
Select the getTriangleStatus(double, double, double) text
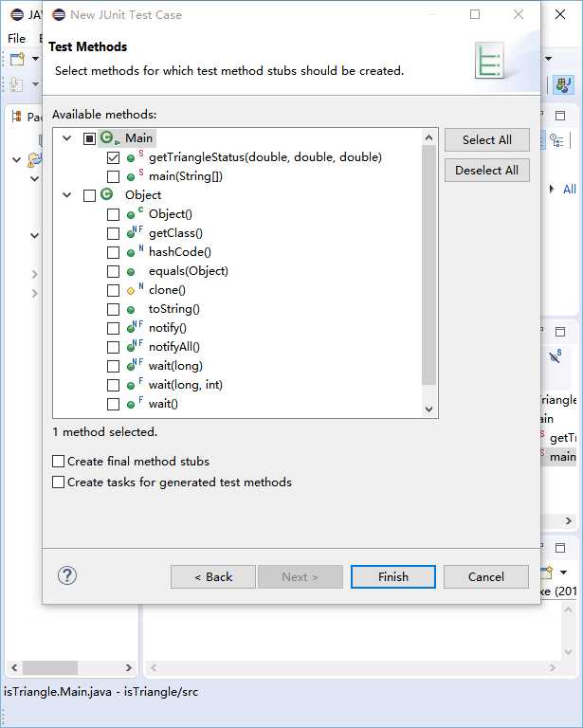pos(265,157)
